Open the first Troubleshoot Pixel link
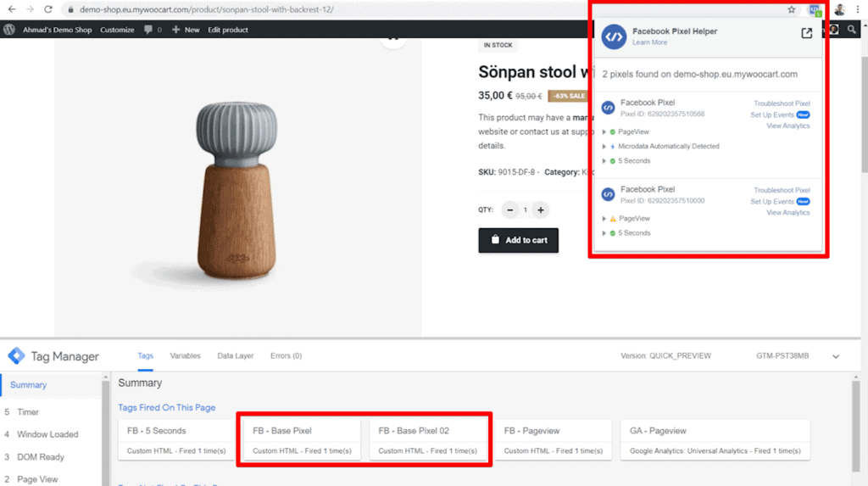 tap(782, 103)
